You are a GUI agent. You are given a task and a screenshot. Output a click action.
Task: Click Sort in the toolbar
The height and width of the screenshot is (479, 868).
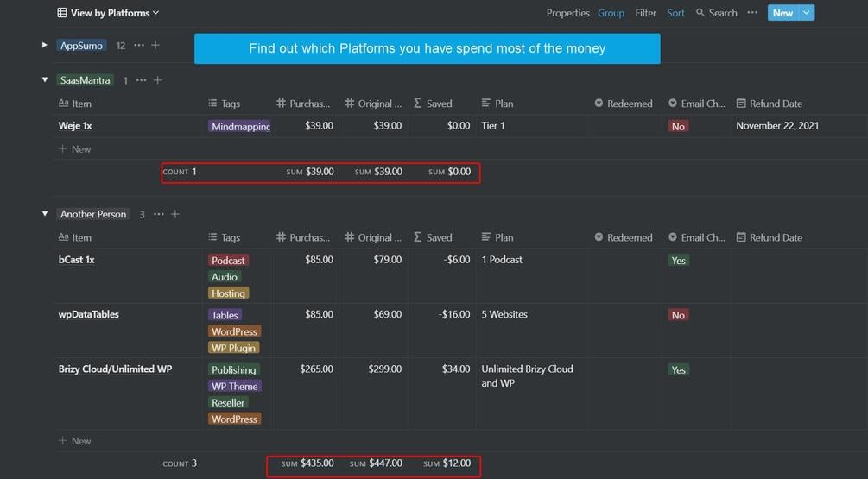[675, 13]
